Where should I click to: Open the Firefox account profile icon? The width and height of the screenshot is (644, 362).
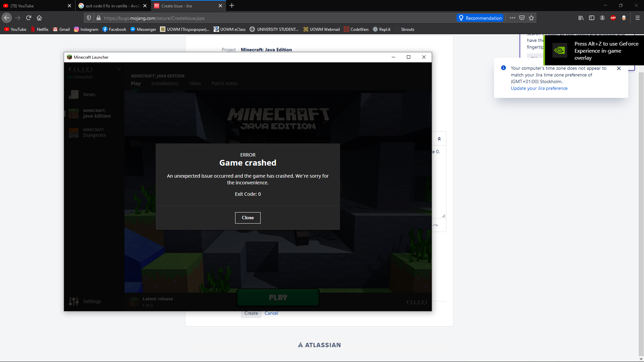coord(602,18)
